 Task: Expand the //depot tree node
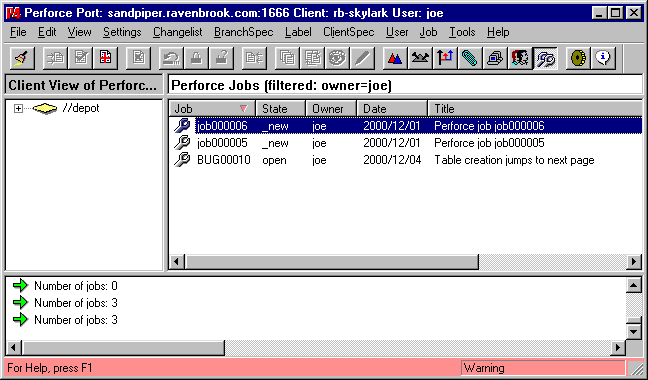coord(18,109)
